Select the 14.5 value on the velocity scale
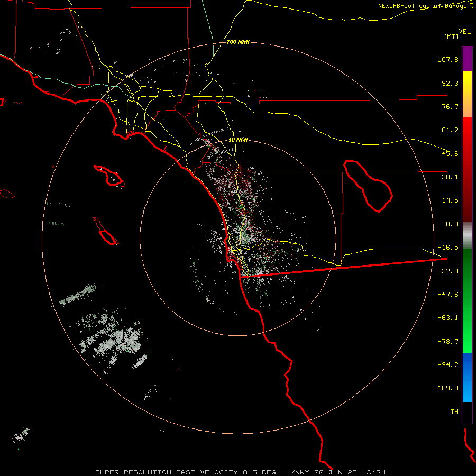Image resolution: width=476 pixels, height=476 pixels. (x=450, y=200)
